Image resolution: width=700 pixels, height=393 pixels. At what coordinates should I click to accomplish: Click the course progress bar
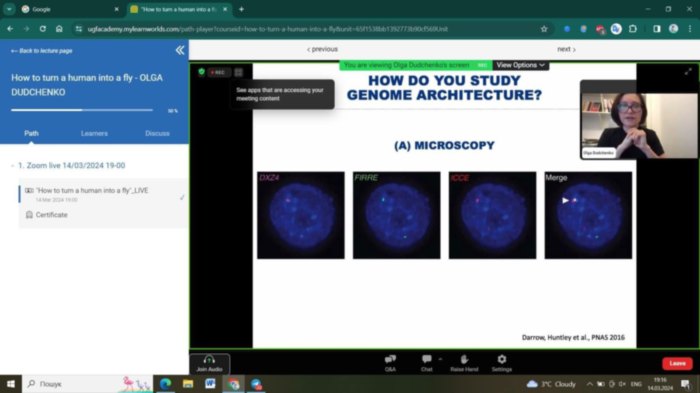(82, 110)
